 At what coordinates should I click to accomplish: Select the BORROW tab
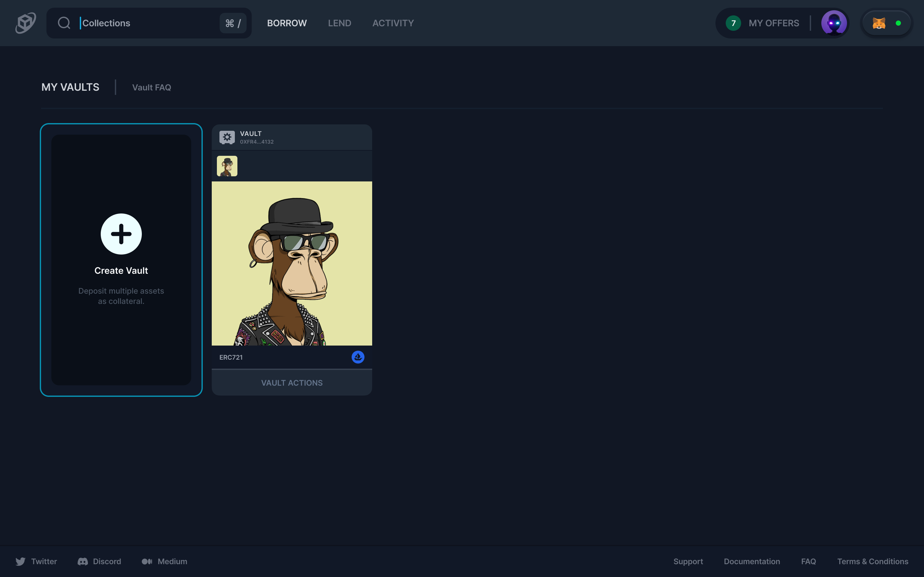[287, 23]
